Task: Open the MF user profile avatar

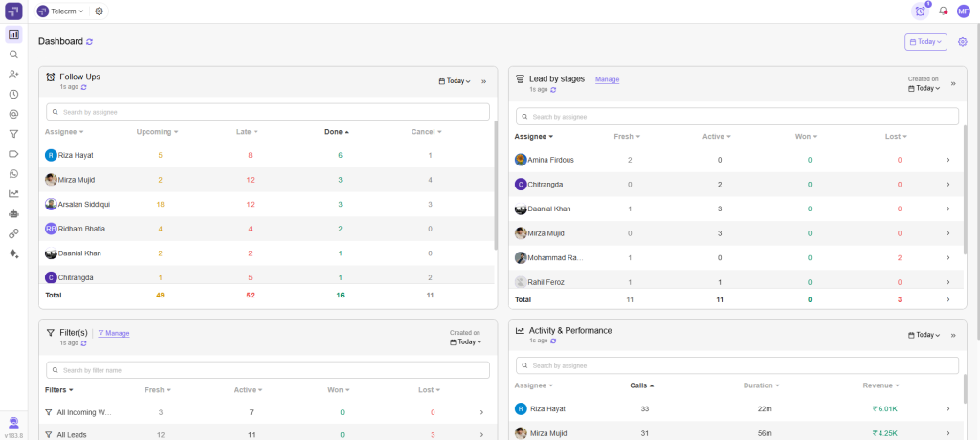Action: 963,11
